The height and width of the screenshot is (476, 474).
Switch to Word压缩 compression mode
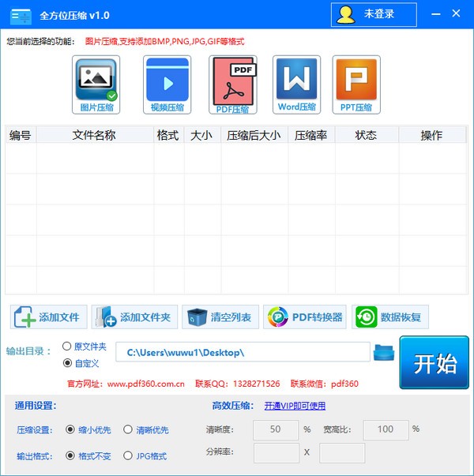(x=297, y=84)
